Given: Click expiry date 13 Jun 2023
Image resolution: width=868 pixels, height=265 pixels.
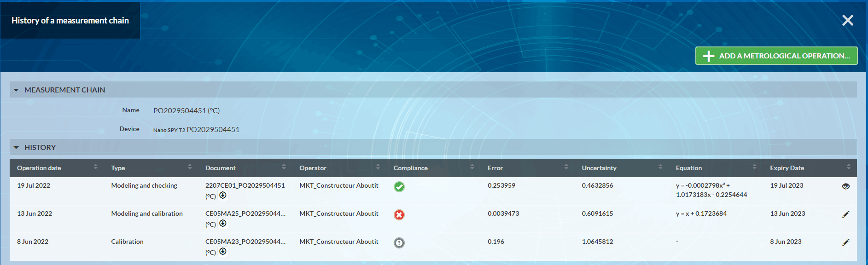Looking at the screenshot, I should 787,213.
